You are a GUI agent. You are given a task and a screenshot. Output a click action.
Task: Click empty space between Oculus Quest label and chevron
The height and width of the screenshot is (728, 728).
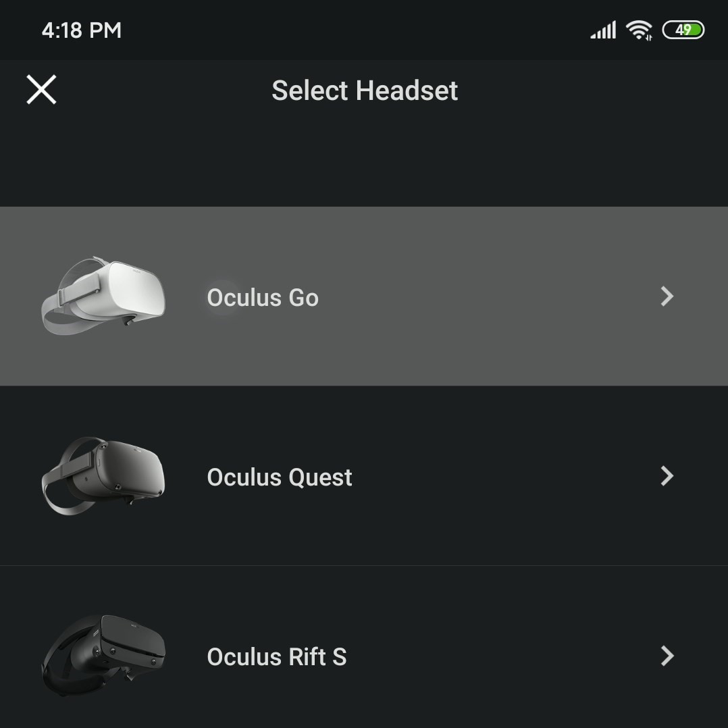tap(506, 477)
